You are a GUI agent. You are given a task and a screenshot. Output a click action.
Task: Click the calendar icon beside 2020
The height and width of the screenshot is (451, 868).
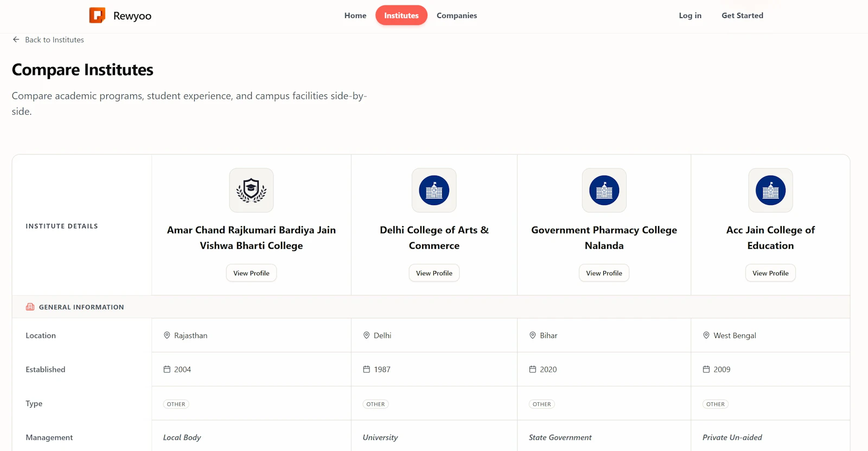tap(533, 369)
